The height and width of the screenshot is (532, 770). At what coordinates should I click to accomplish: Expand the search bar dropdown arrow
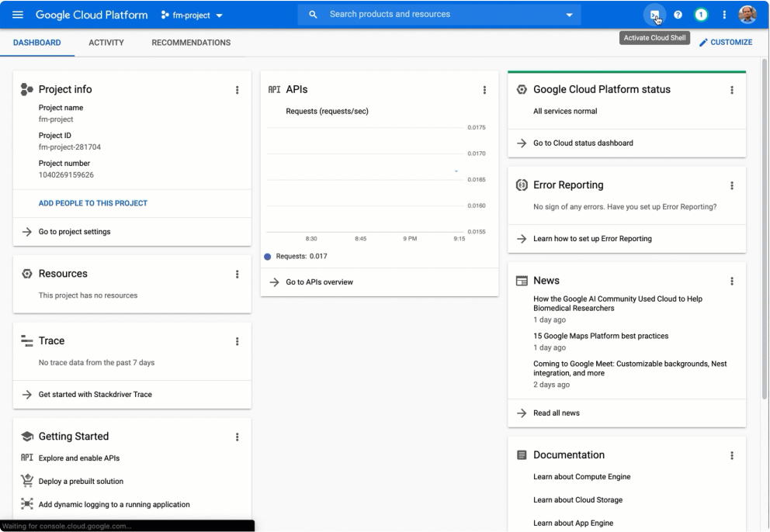[569, 15]
